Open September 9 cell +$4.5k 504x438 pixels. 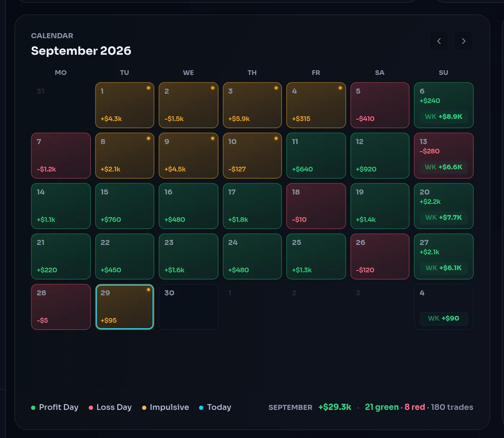tap(189, 156)
